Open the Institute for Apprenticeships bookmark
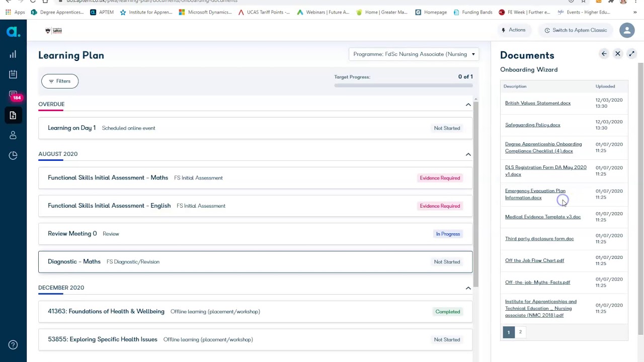644x362 pixels. tap(146, 12)
